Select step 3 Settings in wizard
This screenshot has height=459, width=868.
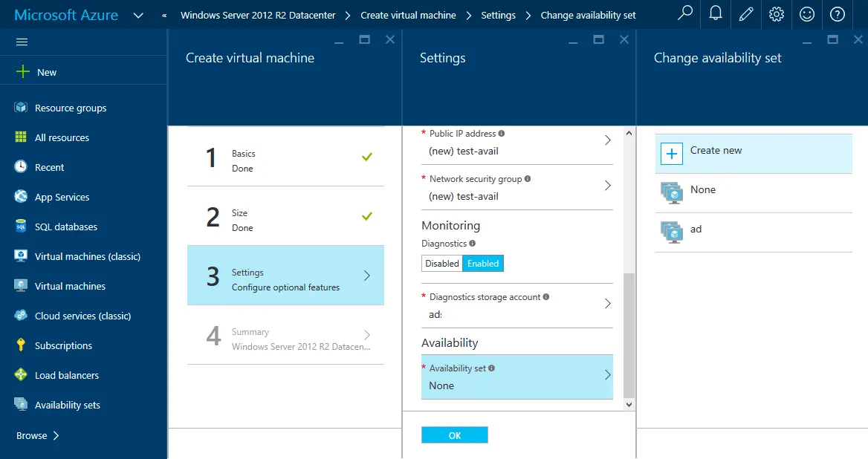(285, 276)
